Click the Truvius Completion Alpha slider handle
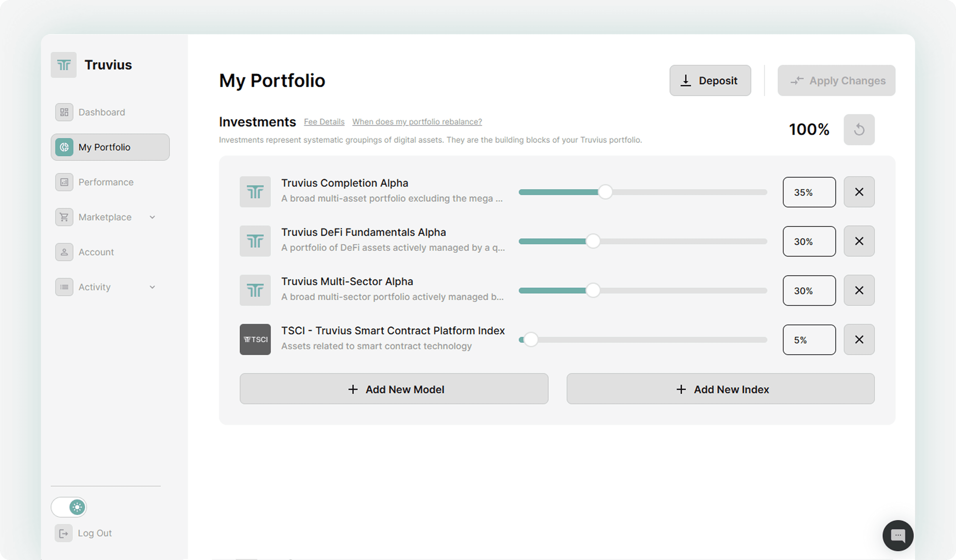Viewport: 956px width, 560px height. point(605,192)
